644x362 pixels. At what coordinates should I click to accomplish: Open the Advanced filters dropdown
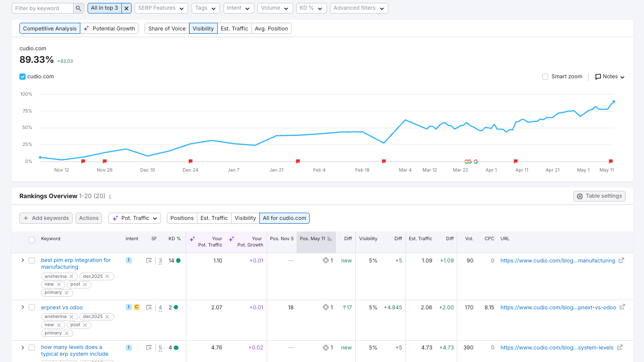(359, 8)
